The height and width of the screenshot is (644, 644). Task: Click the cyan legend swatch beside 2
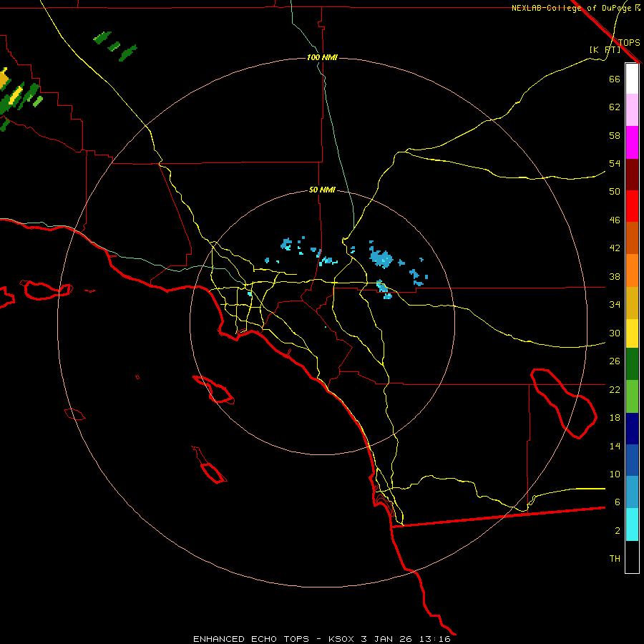pos(632,525)
